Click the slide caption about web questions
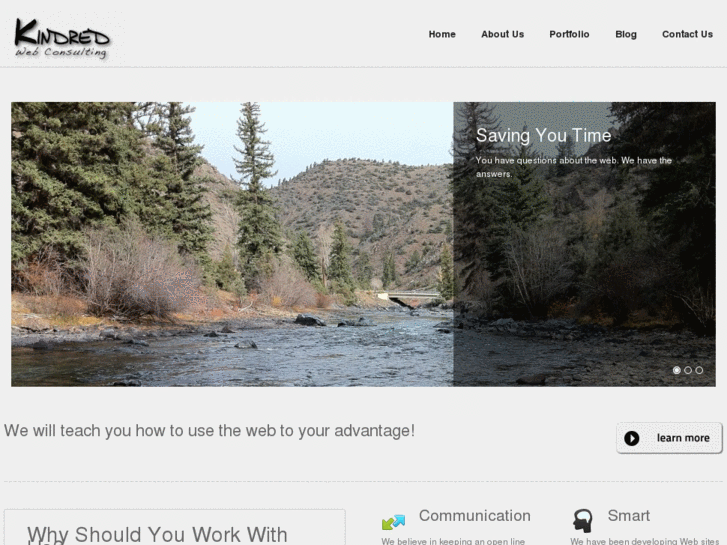 pyautogui.click(x=574, y=167)
